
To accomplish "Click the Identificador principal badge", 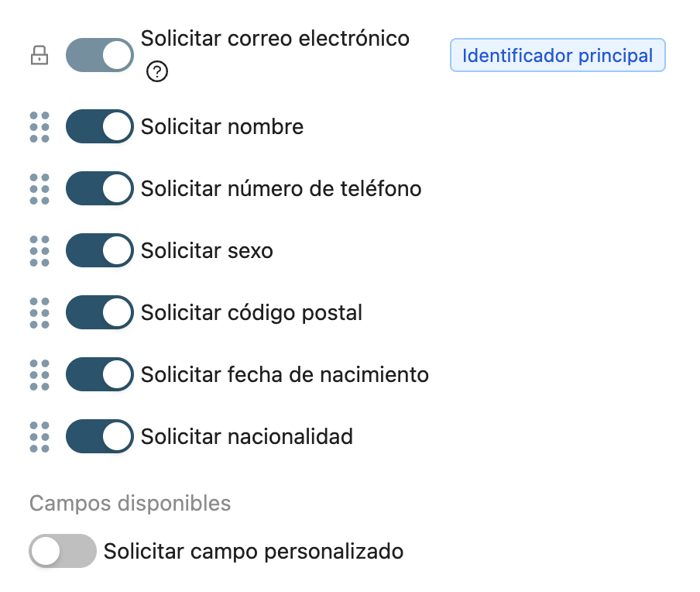I will coord(558,55).
